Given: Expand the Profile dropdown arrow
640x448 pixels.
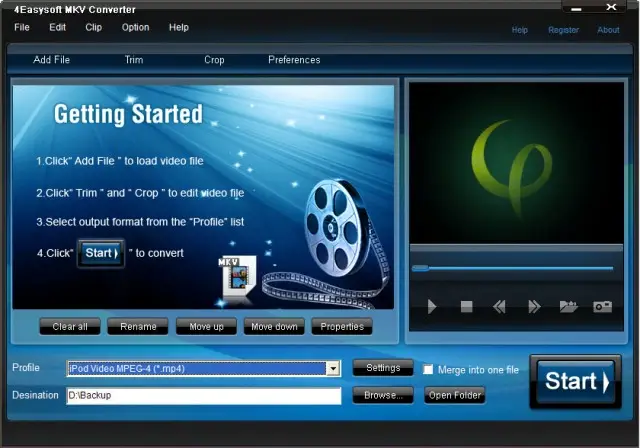Looking at the screenshot, I should (x=333, y=368).
